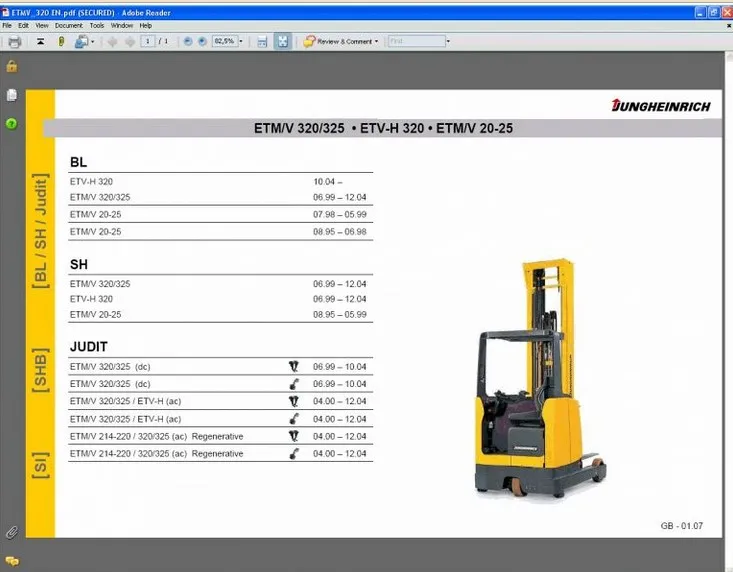The height and width of the screenshot is (572, 733).
Task: Open the zoom percentage dropdown arrow
Action: pos(241,41)
